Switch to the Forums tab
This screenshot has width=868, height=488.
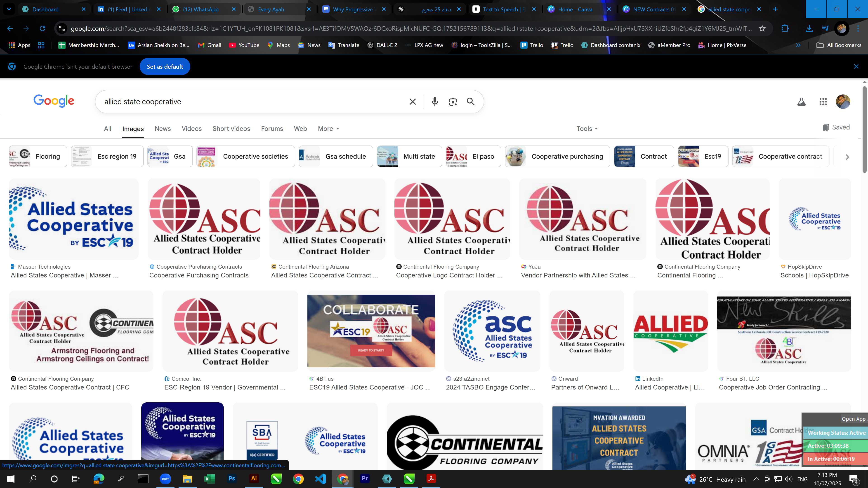point(272,129)
